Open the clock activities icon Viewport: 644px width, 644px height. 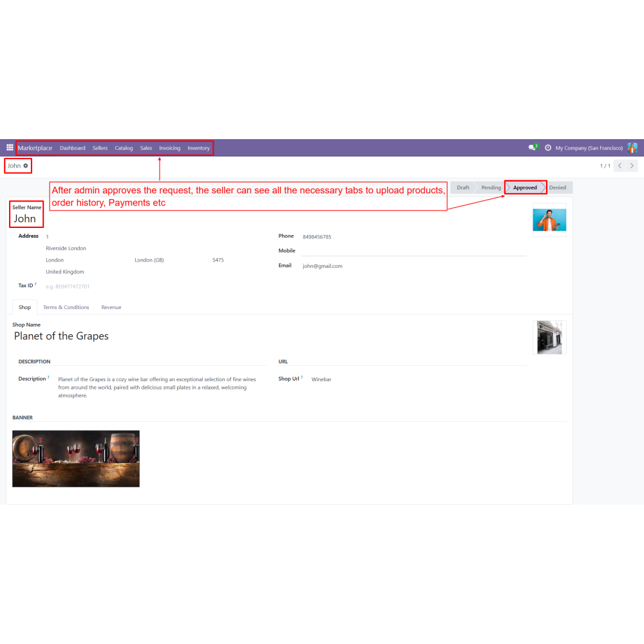(x=548, y=148)
